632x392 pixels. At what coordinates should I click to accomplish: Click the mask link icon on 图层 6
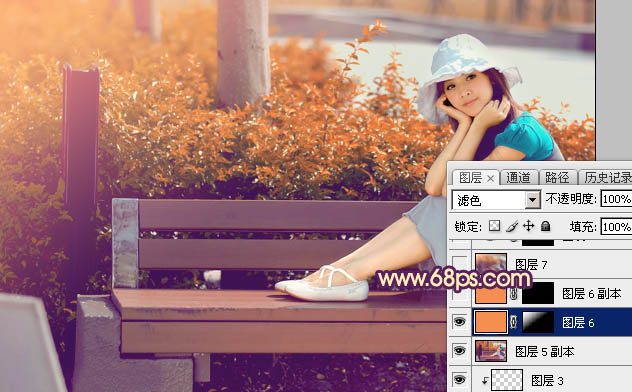(514, 322)
